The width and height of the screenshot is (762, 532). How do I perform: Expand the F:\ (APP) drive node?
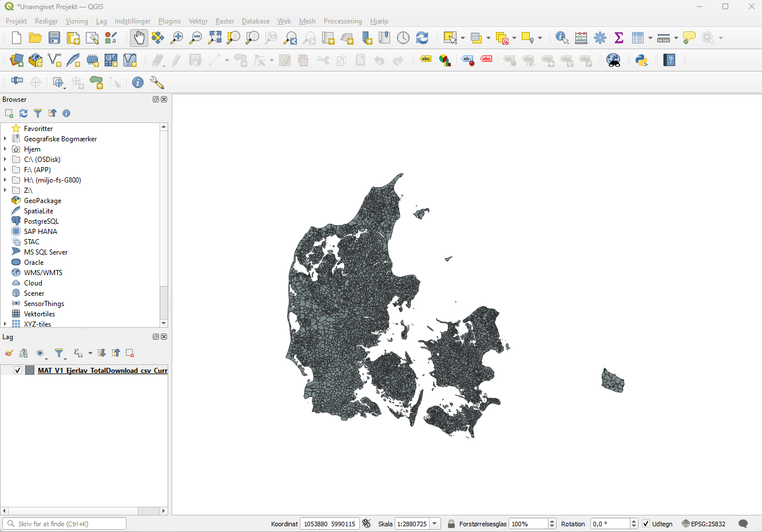(x=5, y=170)
